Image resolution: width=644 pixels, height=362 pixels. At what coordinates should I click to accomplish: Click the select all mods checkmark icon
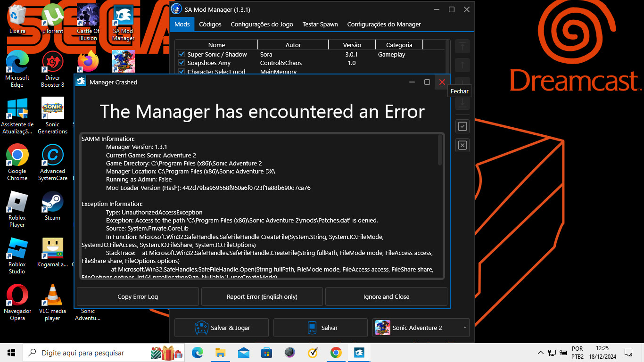point(462,126)
